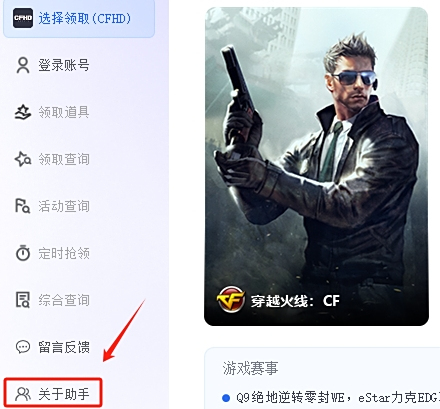Viewport: 440px width, 409px height.
Task: Click the star search icon for 领取查询
Action: pos(23,159)
